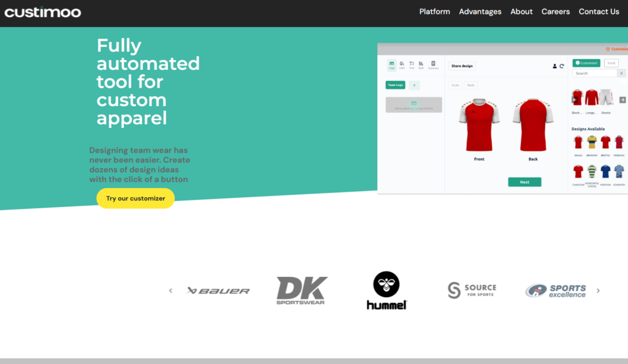
Task: Open the Style panel icon
Action: click(421, 65)
